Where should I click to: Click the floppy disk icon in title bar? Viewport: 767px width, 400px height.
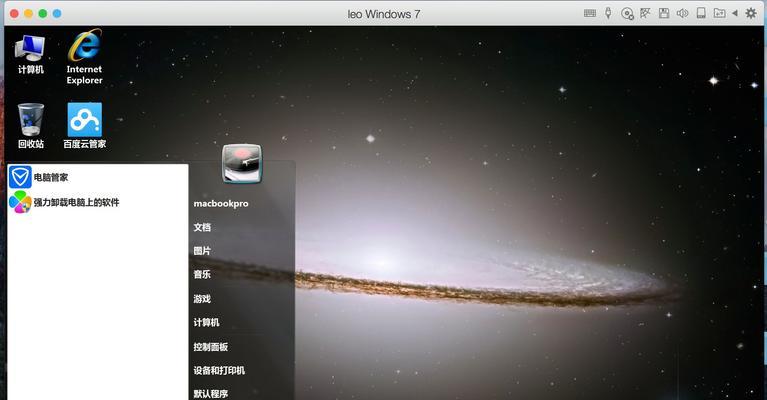click(x=664, y=13)
